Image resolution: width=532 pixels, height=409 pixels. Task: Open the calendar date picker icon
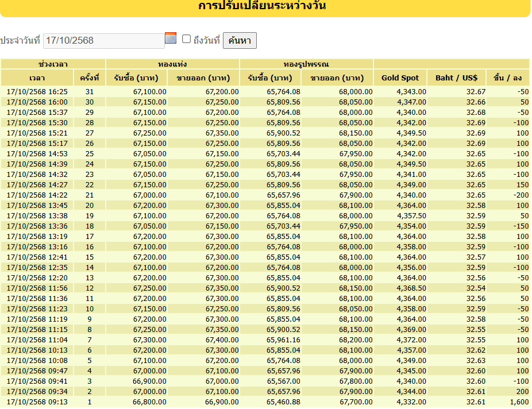coord(170,38)
